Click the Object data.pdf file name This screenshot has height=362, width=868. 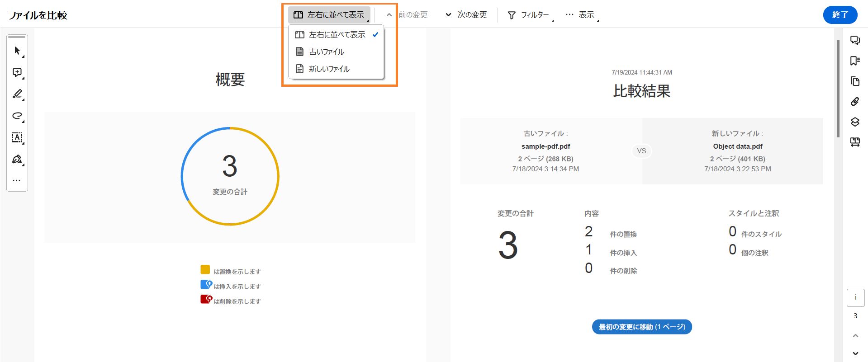(x=738, y=146)
